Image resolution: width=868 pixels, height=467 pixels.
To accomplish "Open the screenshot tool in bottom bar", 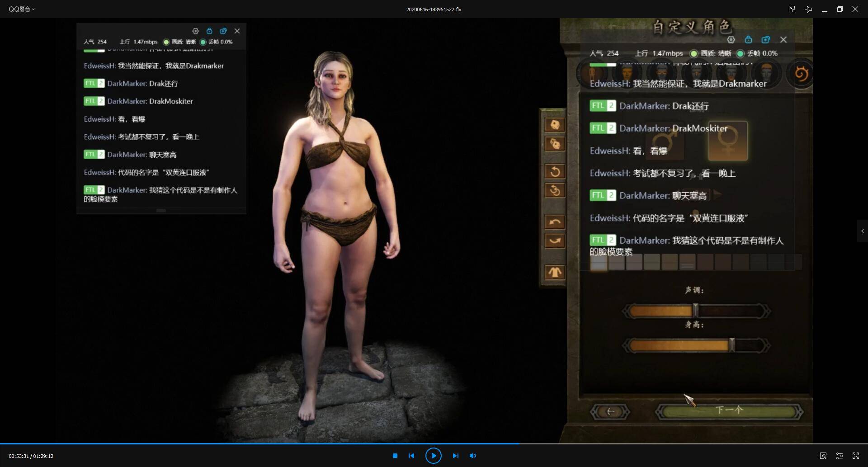I will tap(823, 456).
